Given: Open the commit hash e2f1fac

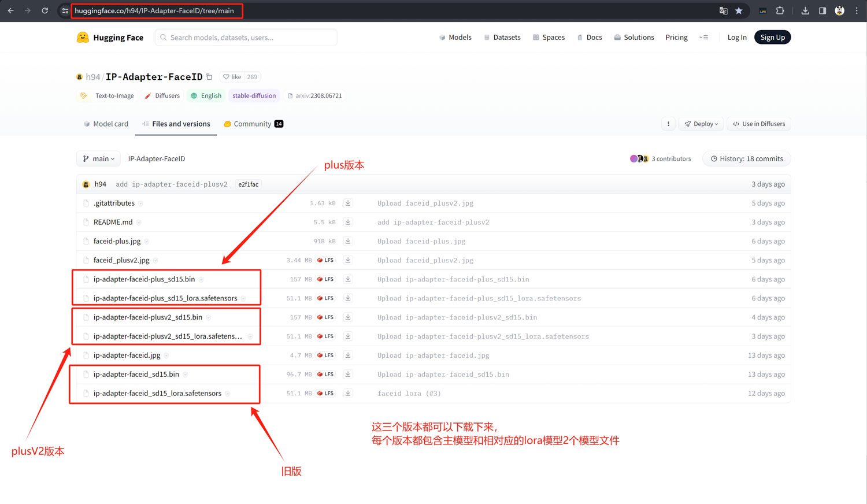Looking at the screenshot, I should [249, 184].
